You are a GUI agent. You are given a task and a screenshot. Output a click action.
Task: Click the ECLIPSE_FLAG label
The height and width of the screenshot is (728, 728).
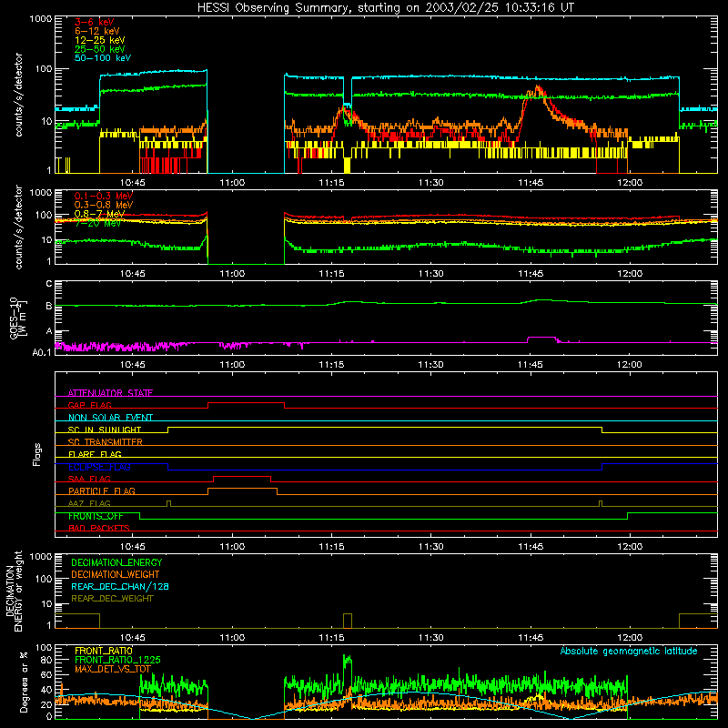tap(99, 467)
